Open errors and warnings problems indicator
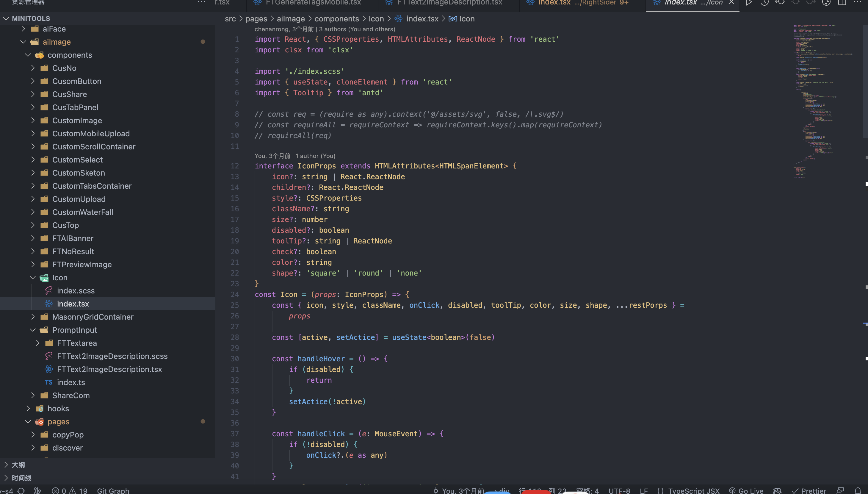 click(70, 491)
